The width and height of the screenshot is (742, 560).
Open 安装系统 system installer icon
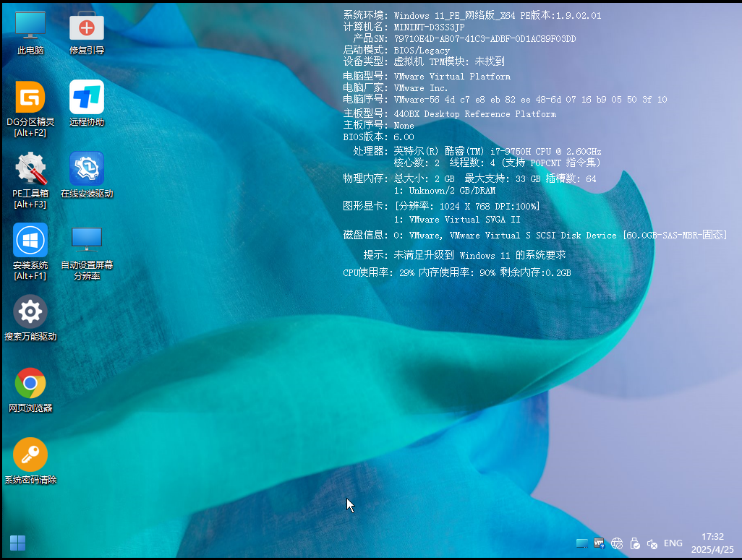pos(30,252)
